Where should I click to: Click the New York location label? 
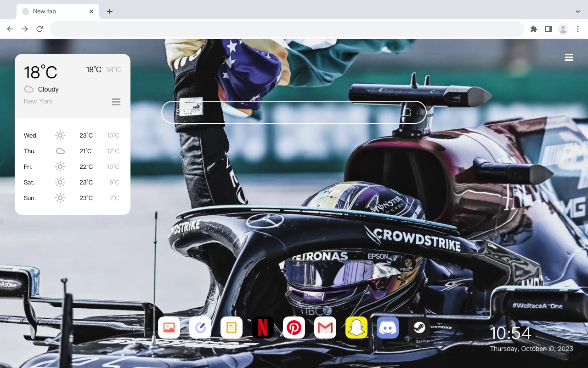pos(38,101)
